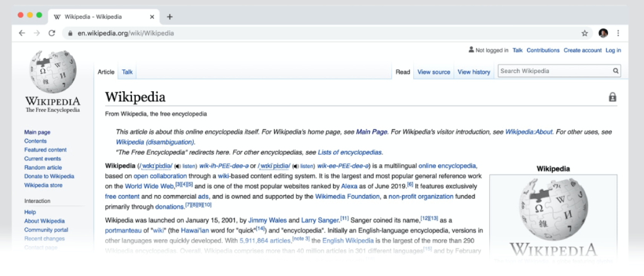The width and height of the screenshot is (644, 276).
Task: Open the Jimmy Wales link
Action: 267,220
